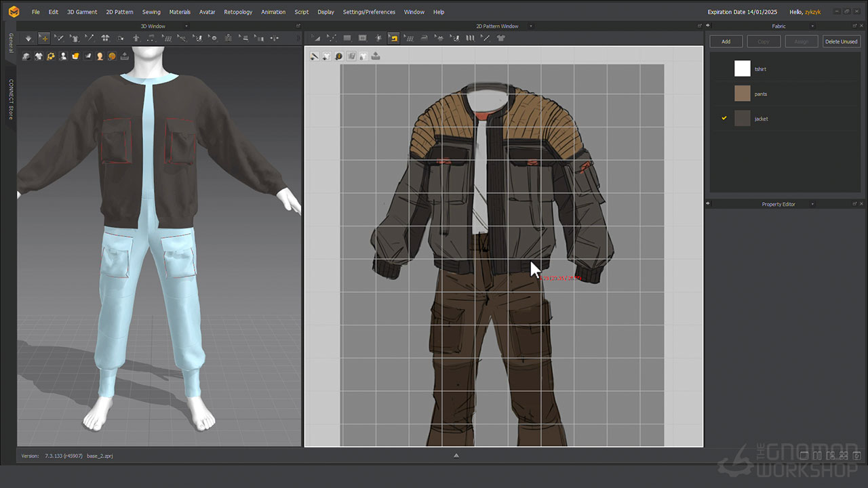Select the rectangle pattern tool in 2D toolbar
The width and height of the screenshot is (868, 488).
pyautogui.click(x=347, y=39)
